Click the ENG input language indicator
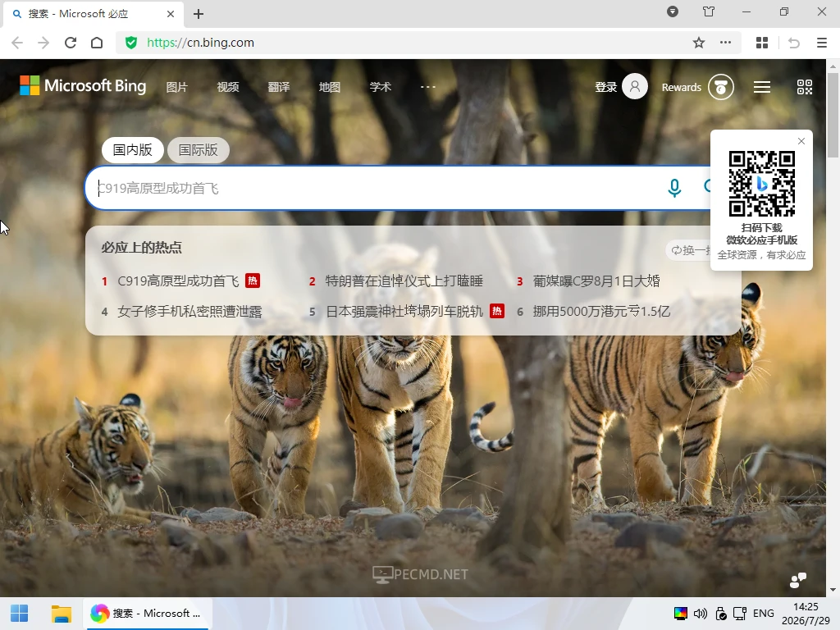Viewport: 840px width, 630px height. pos(764,614)
